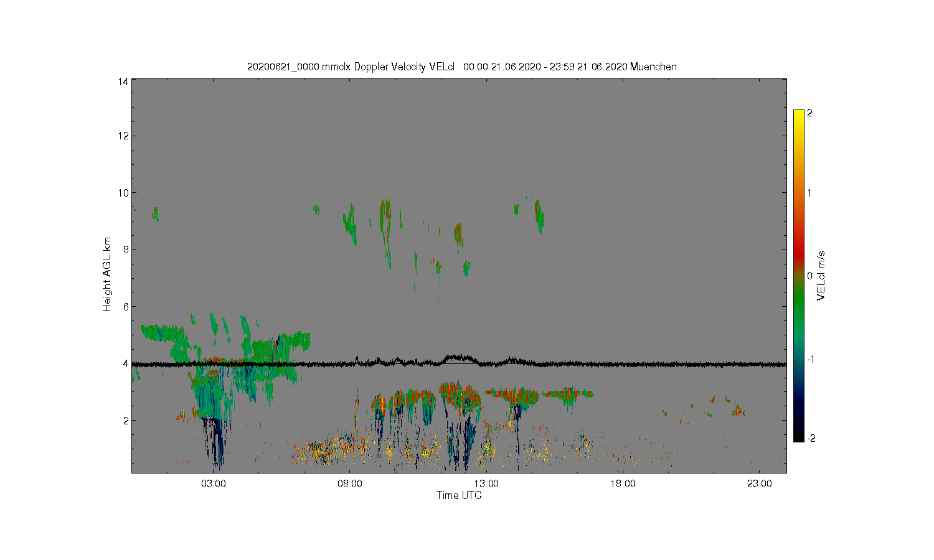Click the colorbar tick label '-2'
This screenshot has height=560, width=934.
(x=810, y=439)
